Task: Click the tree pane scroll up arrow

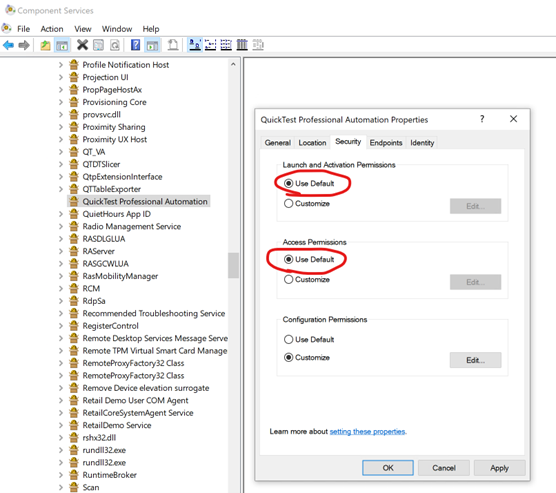Action: pos(233,65)
